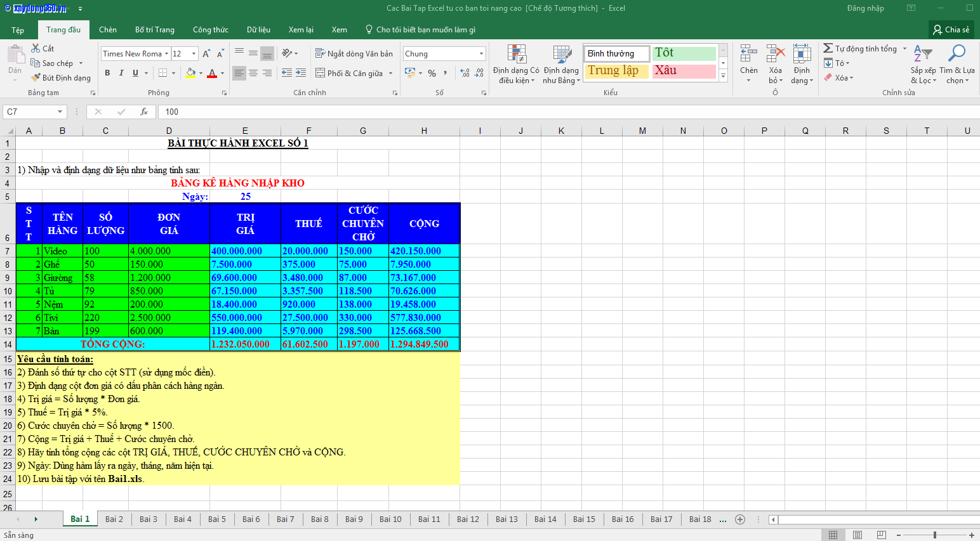
Task: Switch to the Bai 5 sheet tab
Action: point(217,519)
